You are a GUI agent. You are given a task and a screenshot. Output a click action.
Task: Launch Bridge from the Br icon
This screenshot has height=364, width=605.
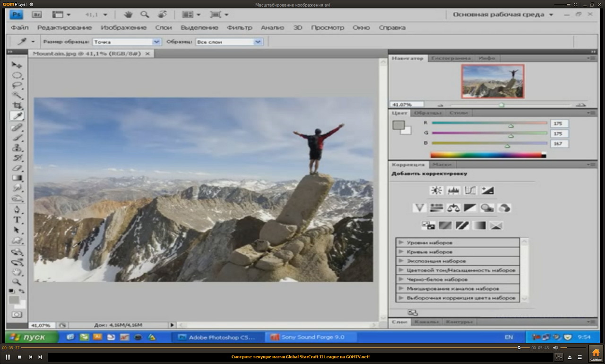point(36,15)
